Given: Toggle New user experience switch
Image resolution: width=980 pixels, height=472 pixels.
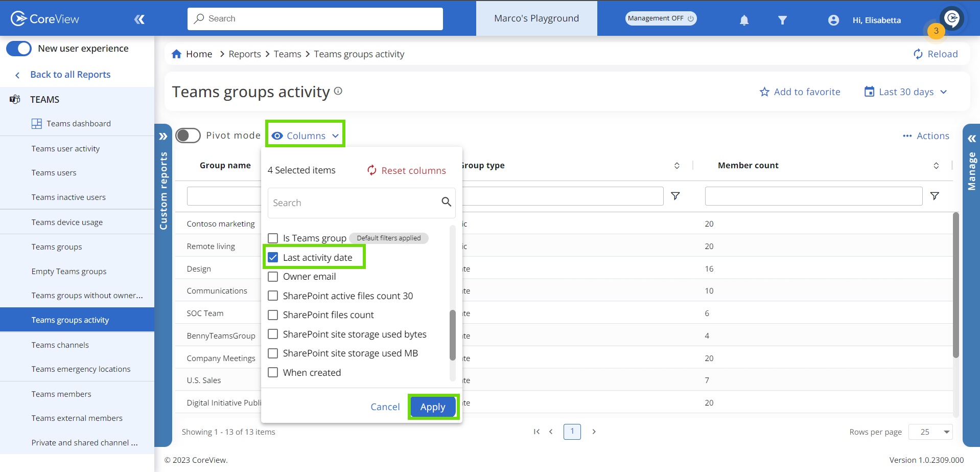Looking at the screenshot, I should click(19, 49).
